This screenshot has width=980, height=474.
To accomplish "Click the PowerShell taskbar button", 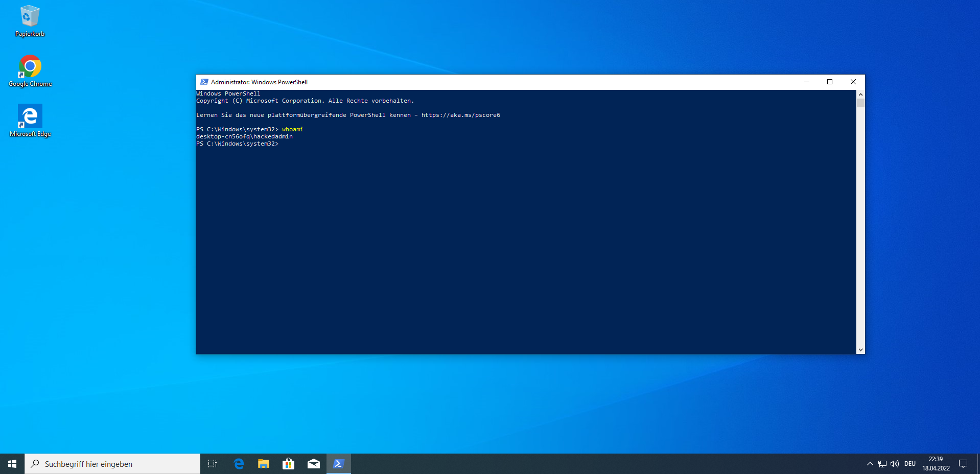I will coord(339,464).
